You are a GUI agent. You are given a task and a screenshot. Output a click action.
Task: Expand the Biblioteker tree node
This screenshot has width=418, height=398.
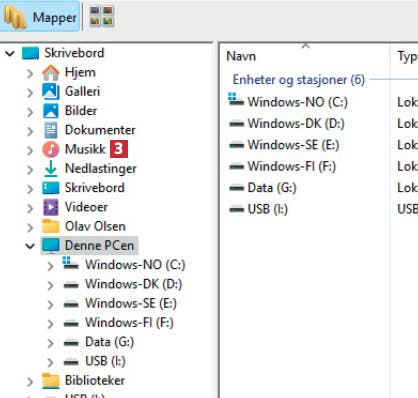point(30,381)
